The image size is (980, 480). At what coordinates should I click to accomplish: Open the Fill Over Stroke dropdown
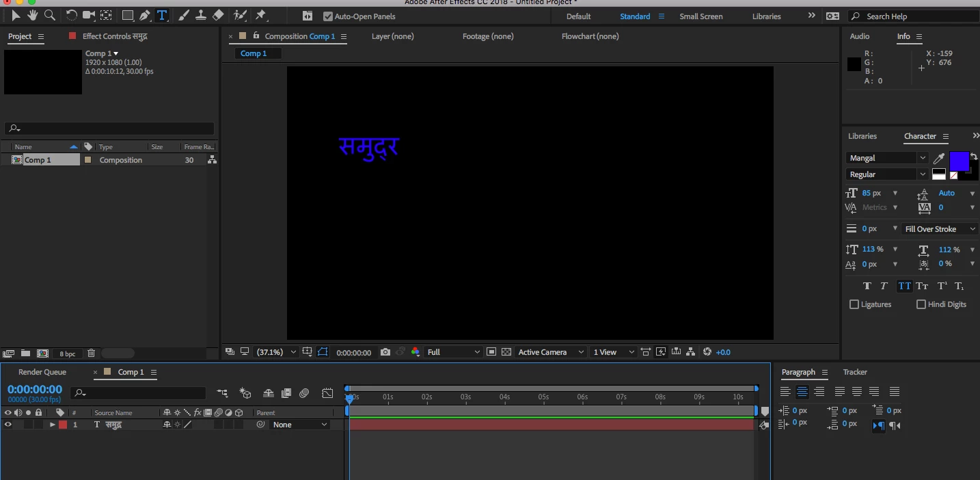(x=940, y=229)
